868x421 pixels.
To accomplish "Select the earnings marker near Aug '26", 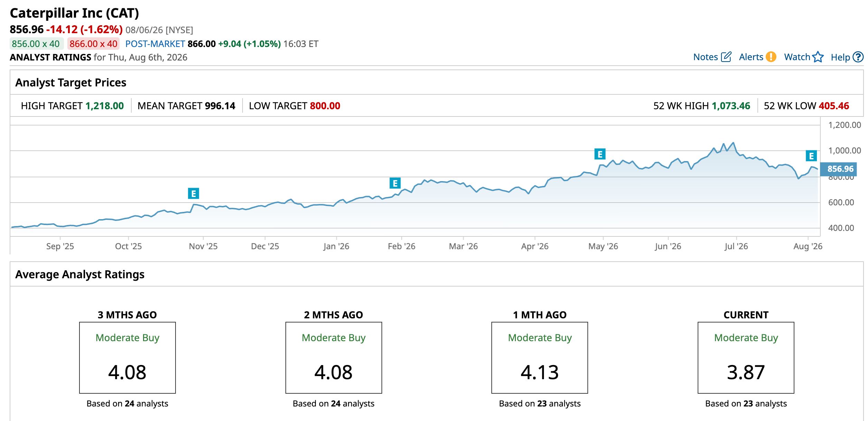I will pyautogui.click(x=811, y=156).
